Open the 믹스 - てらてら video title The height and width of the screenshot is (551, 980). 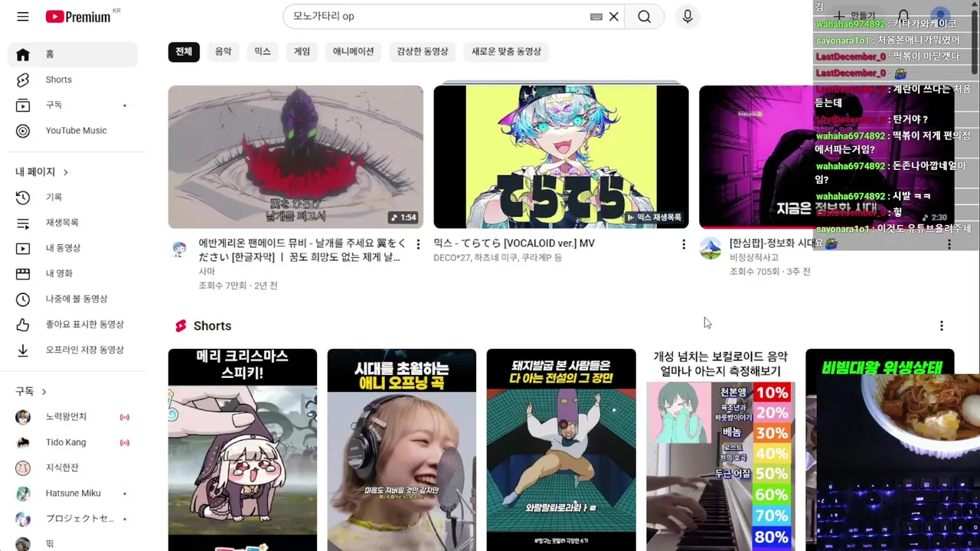click(514, 243)
